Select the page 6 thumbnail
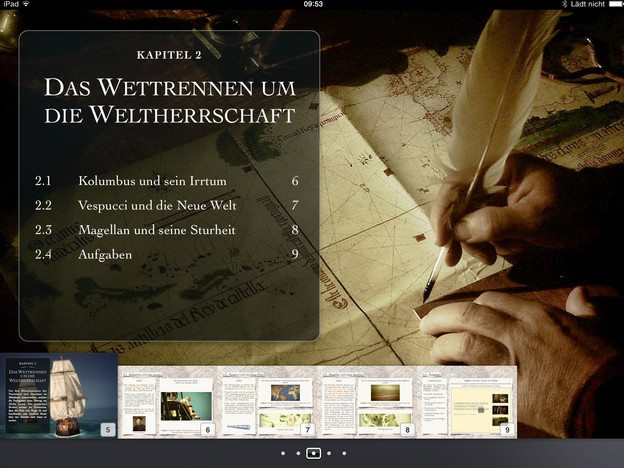This screenshot has height=468, width=624. 168,400
